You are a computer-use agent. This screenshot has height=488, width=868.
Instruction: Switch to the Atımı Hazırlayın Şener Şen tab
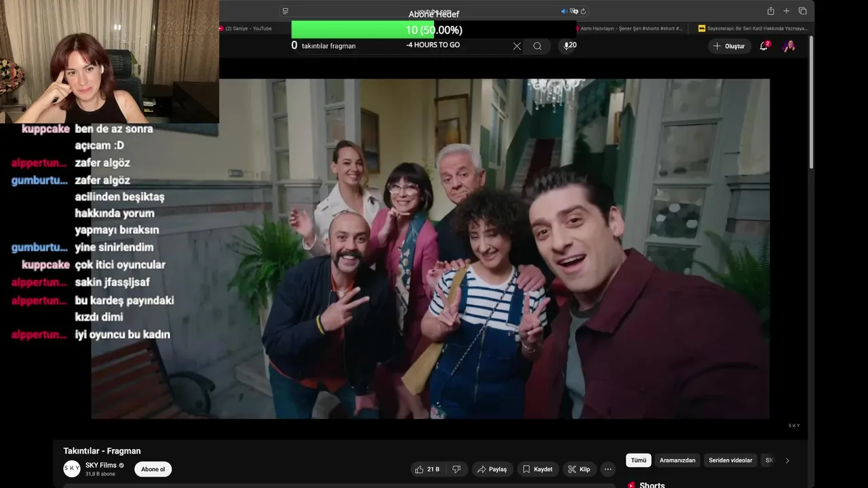point(630,28)
